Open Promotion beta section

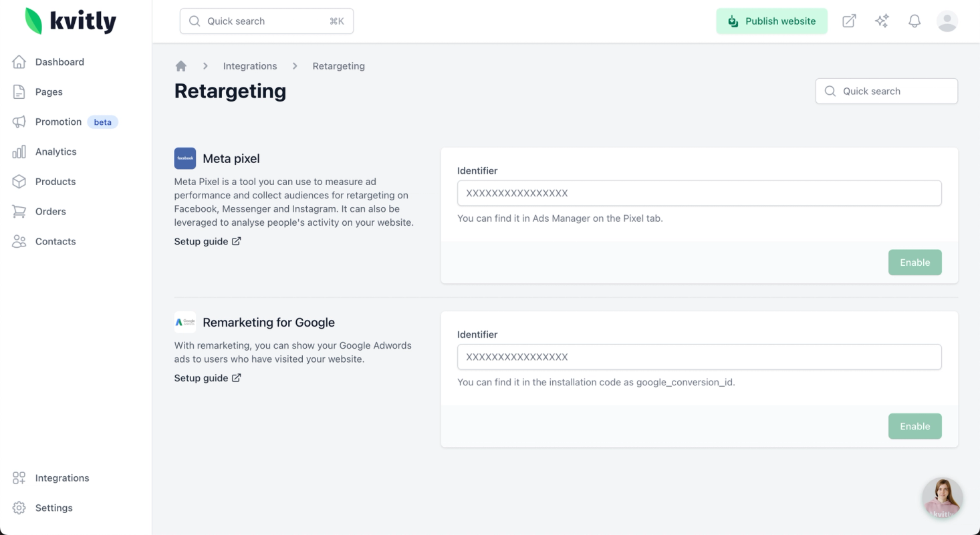pyautogui.click(x=59, y=122)
